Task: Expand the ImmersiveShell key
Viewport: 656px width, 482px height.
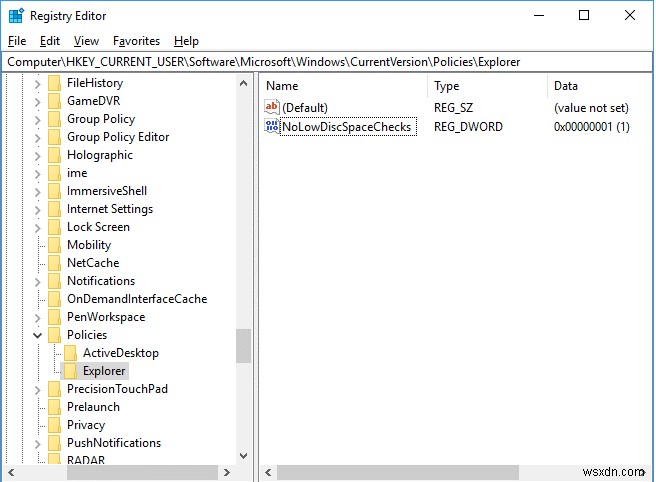Action: point(38,192)
